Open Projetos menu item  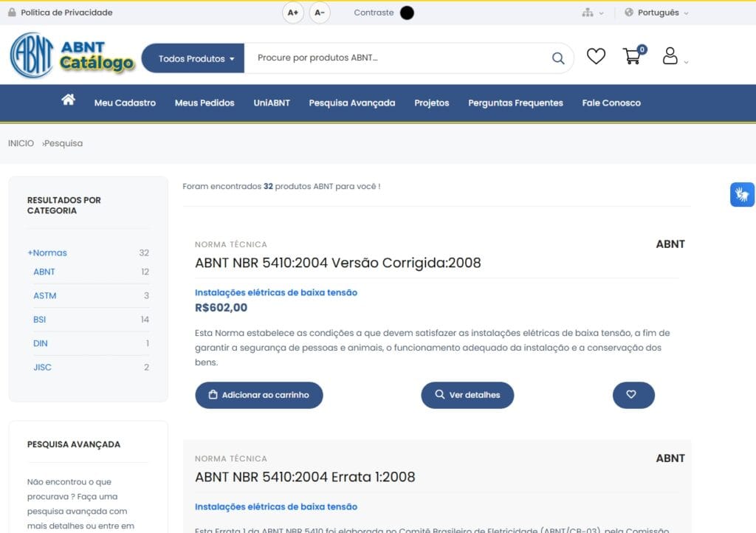pyautogui.click(x=431, y=103)
